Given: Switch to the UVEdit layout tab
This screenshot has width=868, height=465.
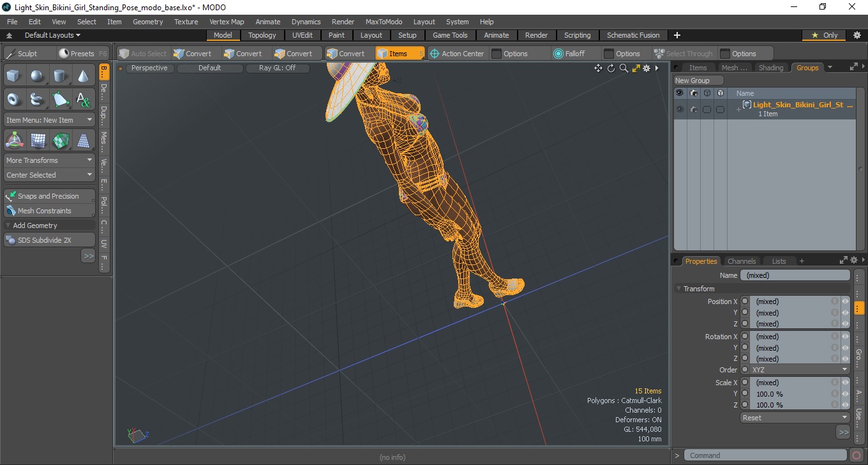Looking at the screenshot, I should (x=302, y=35).
